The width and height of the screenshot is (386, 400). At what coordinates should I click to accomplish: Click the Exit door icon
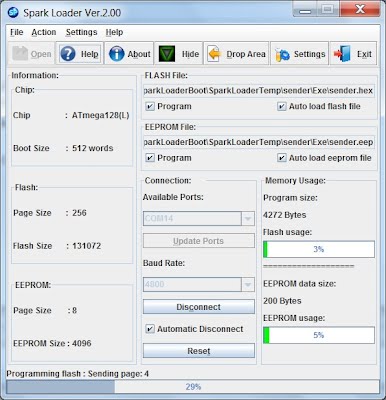coord(343,54)
